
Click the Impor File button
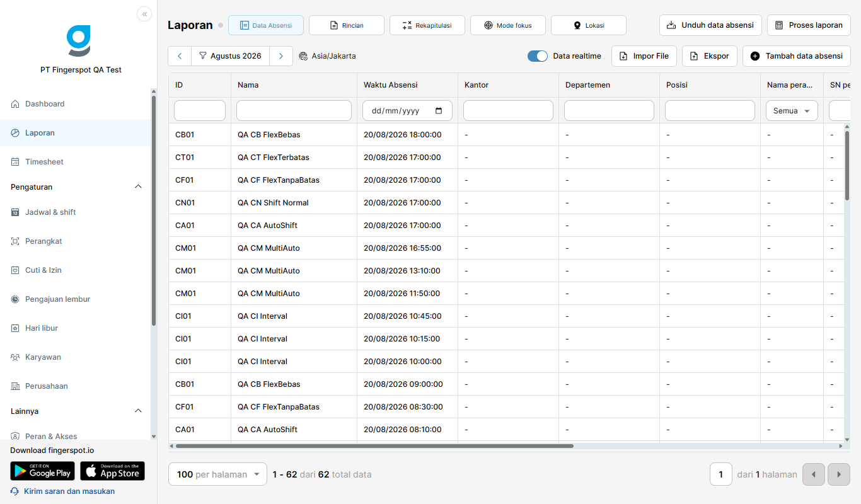pyautogui.click(x=644, y=56)
